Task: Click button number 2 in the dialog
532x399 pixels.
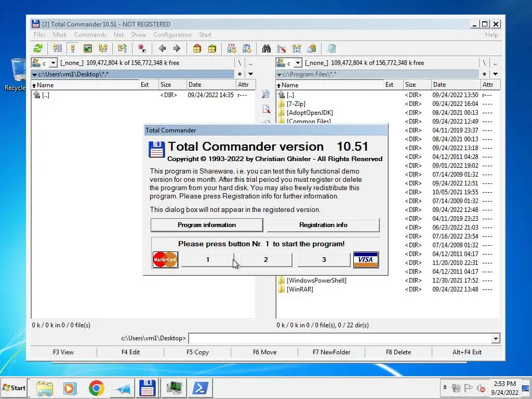Action: click(x=265, y=260)
